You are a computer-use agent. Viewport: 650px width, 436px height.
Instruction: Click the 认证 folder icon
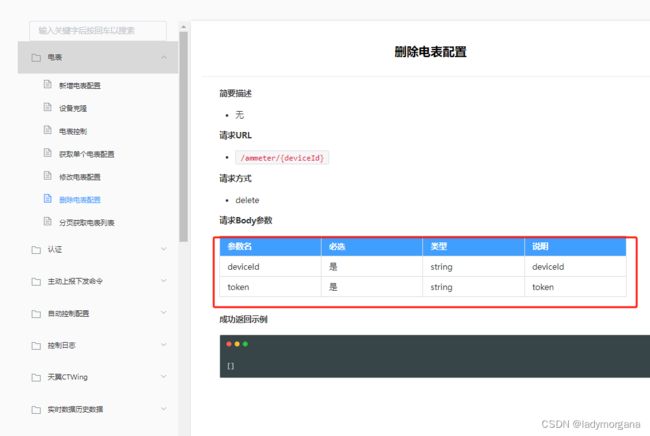point(36,249)
